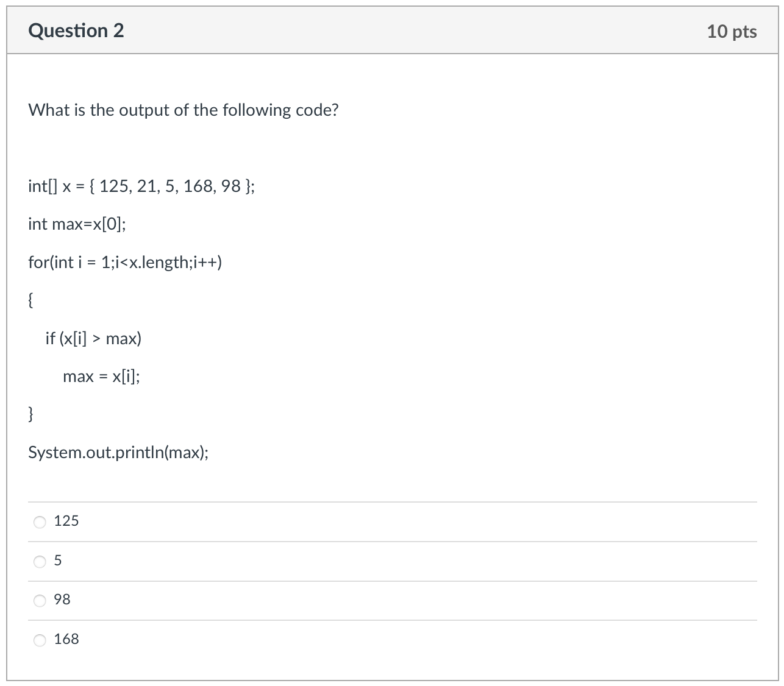Viewport: 784px width, 686px height.
Task: Click the answer option text 168
Action: tap(66, 639)
